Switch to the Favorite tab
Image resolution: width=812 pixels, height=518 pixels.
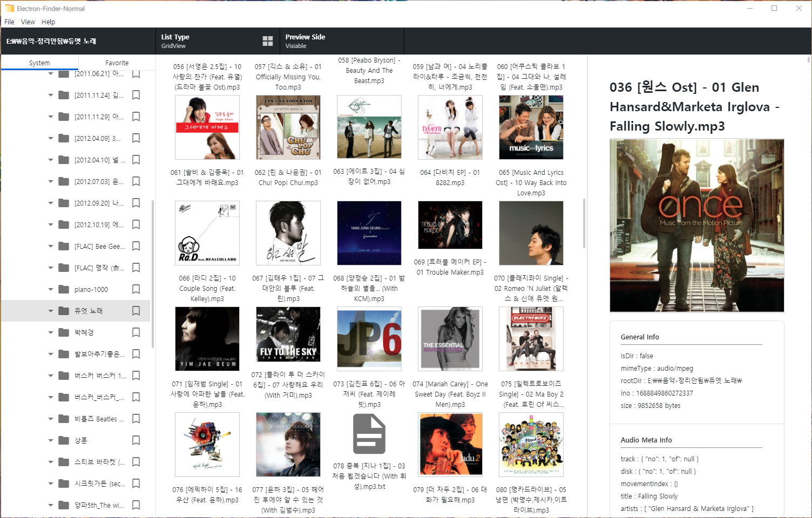coord(117,63)
